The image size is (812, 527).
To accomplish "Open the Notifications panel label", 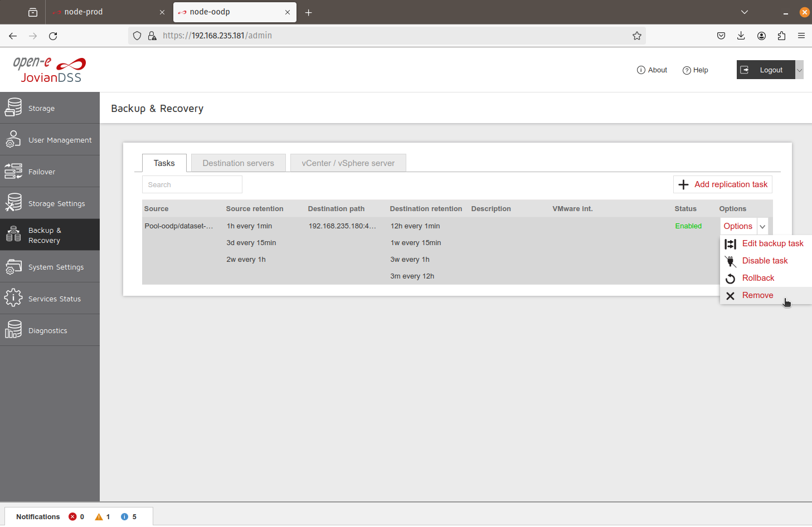I will [x=38, y=516].
